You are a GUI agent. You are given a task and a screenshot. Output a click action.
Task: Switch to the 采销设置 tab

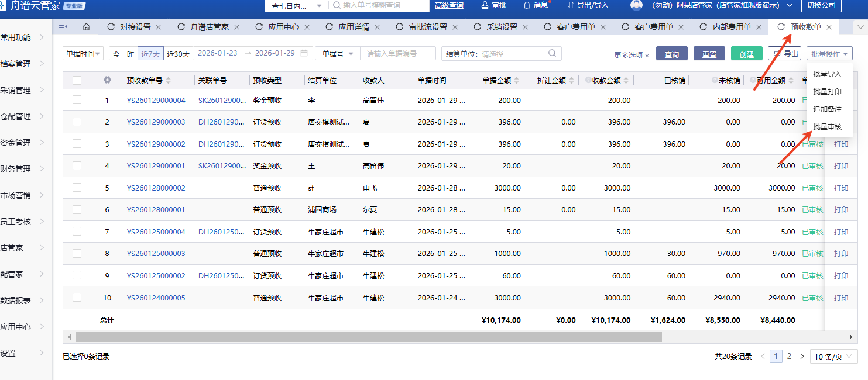[x=502, y=27]
